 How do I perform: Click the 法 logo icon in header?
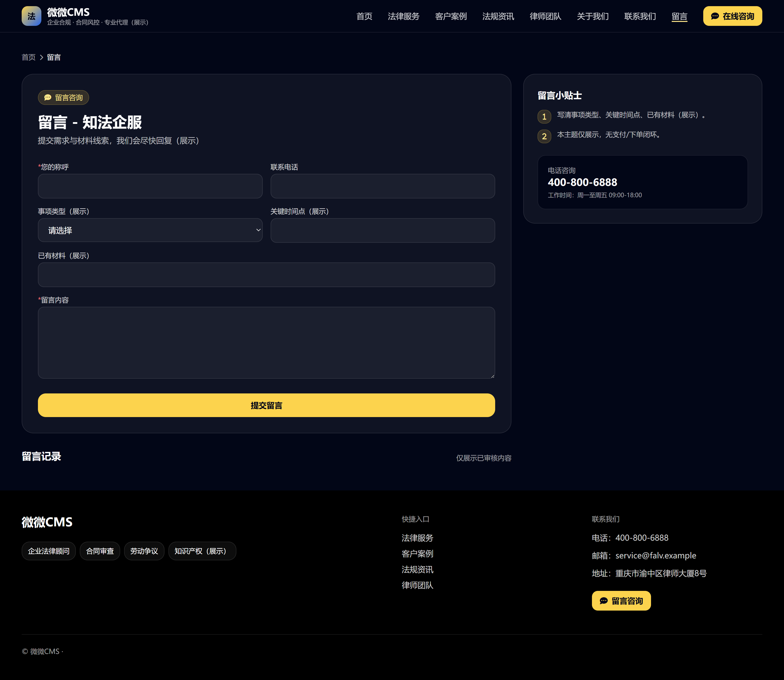coord(31,16)
